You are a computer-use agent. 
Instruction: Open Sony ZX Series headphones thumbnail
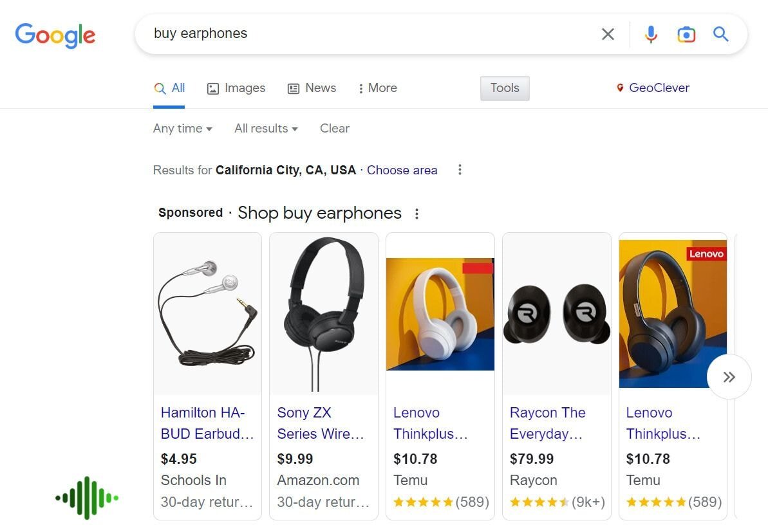[x=323, y=314]
